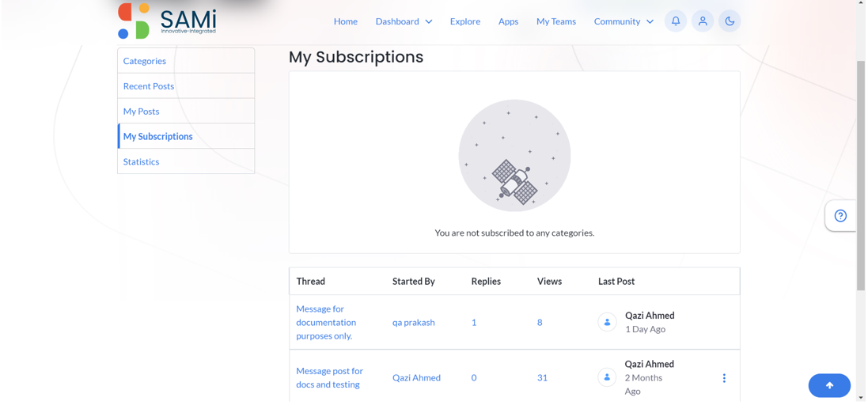This screenshot has height=405, width=868.
Task: Toggle dark mode moon icon
Action: point(730,21)
